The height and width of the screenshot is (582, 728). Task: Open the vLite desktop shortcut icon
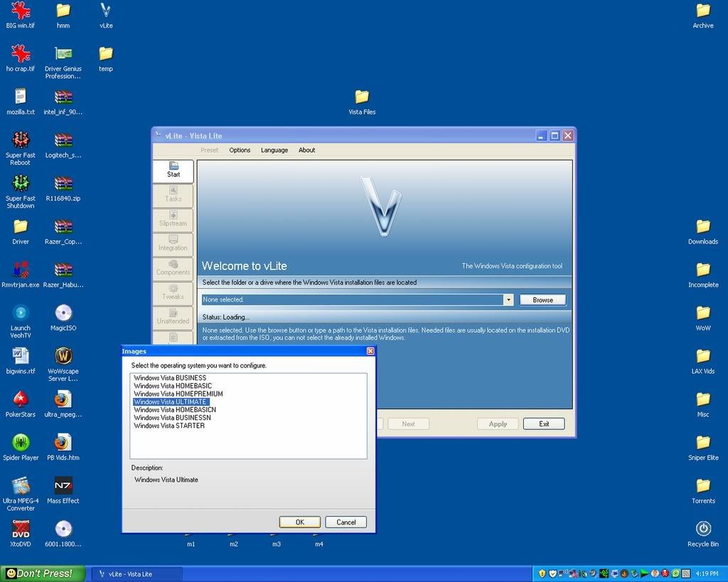pyautogui.click(x=106, y=11)
